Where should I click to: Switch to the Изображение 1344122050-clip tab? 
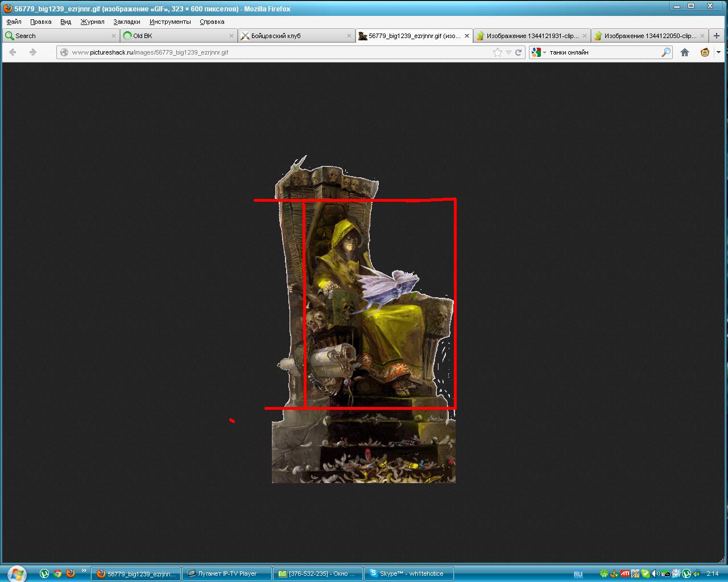click(x=650, y=36)
